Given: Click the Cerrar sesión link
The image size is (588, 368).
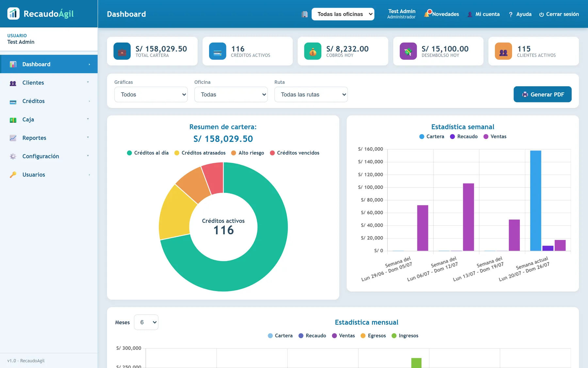Looking at the screenshot, I should [559, 14].
